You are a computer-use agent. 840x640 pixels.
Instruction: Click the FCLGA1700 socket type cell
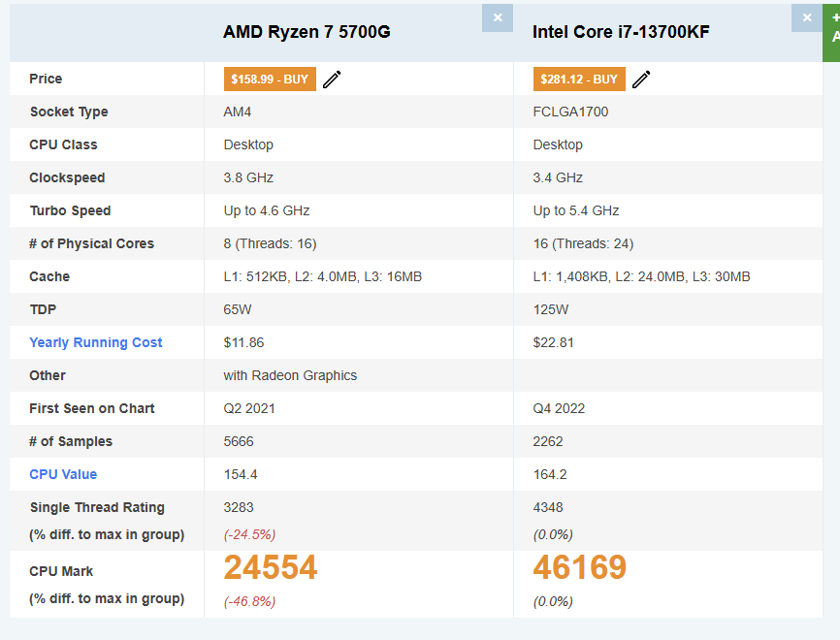click(x=570, y=112)
